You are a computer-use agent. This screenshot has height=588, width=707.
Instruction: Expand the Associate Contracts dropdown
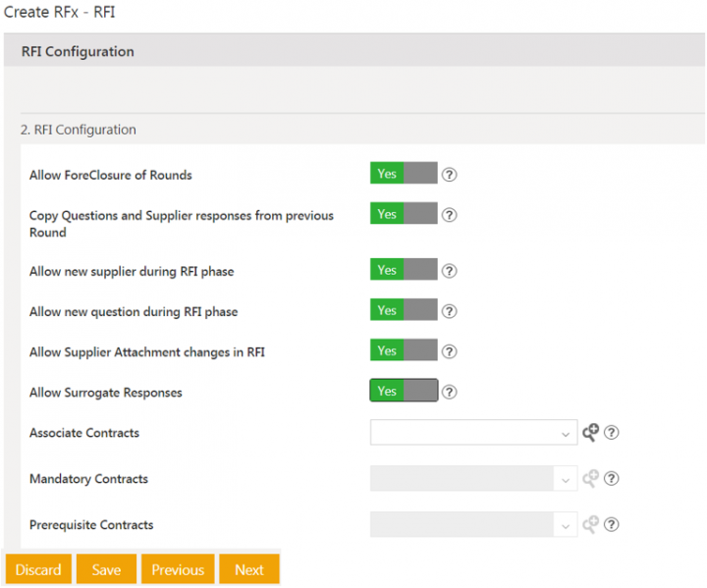[473, 433]
